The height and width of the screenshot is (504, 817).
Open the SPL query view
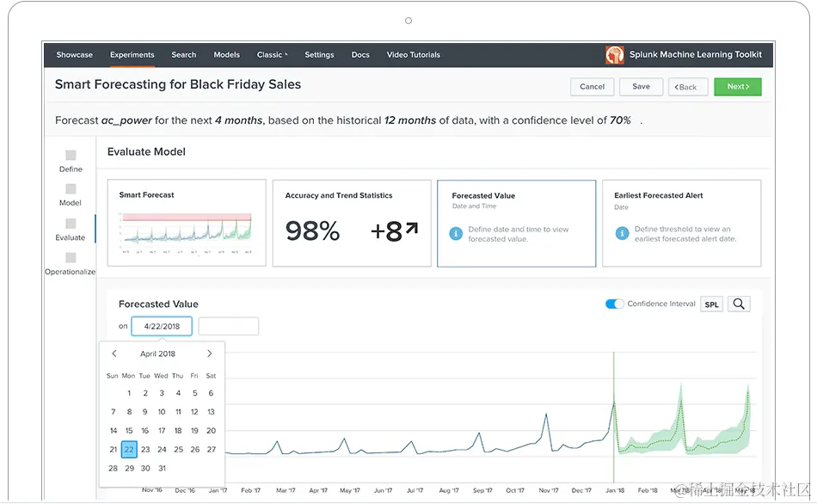coord(711,304)
